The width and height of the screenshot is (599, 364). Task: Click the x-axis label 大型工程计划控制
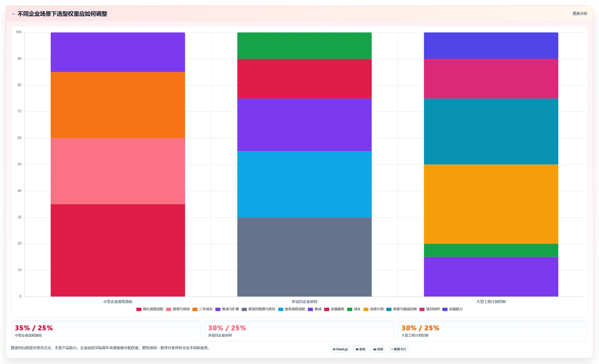(x=491, y=302)
